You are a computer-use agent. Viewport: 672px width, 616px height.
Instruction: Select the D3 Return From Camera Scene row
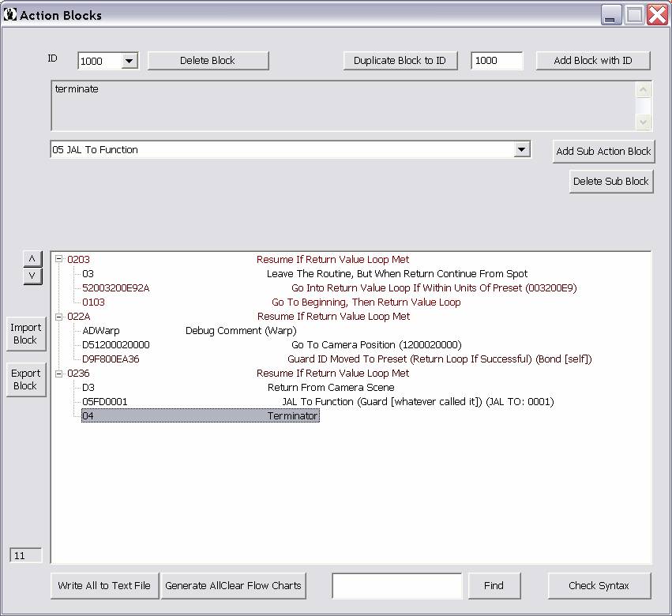(x=238, y=388)
